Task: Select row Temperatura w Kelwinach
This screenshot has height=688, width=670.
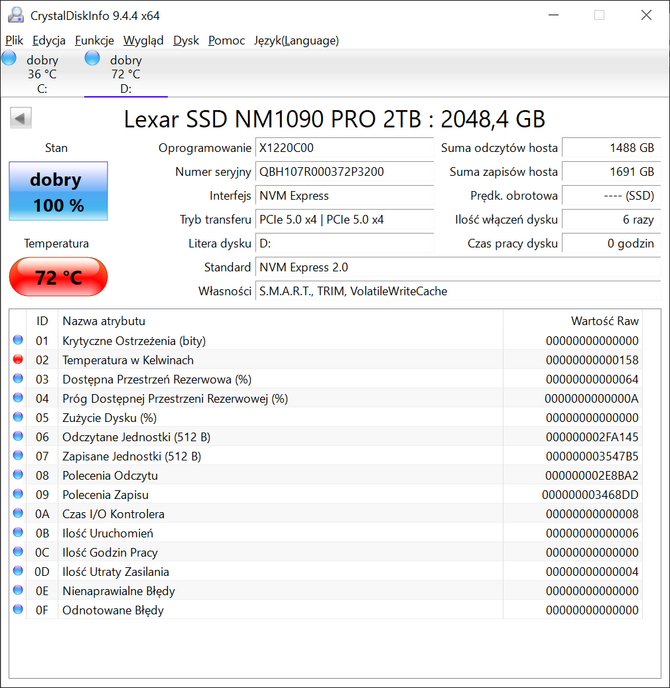Action: click(x=326, y=360)
